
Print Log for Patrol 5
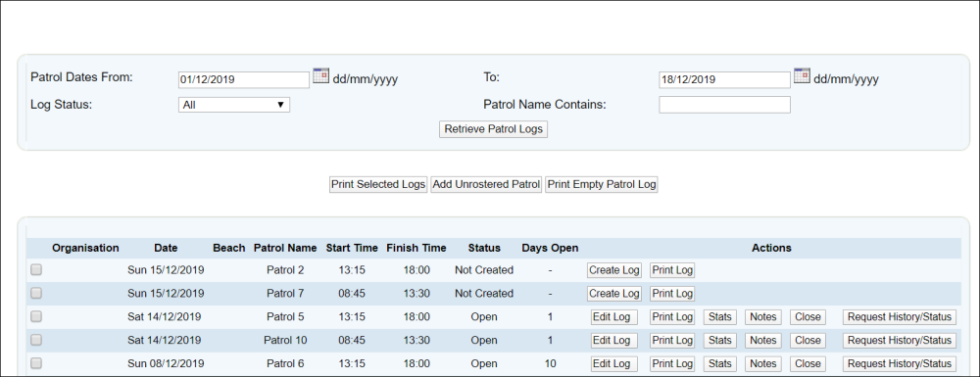click(672, 317)
